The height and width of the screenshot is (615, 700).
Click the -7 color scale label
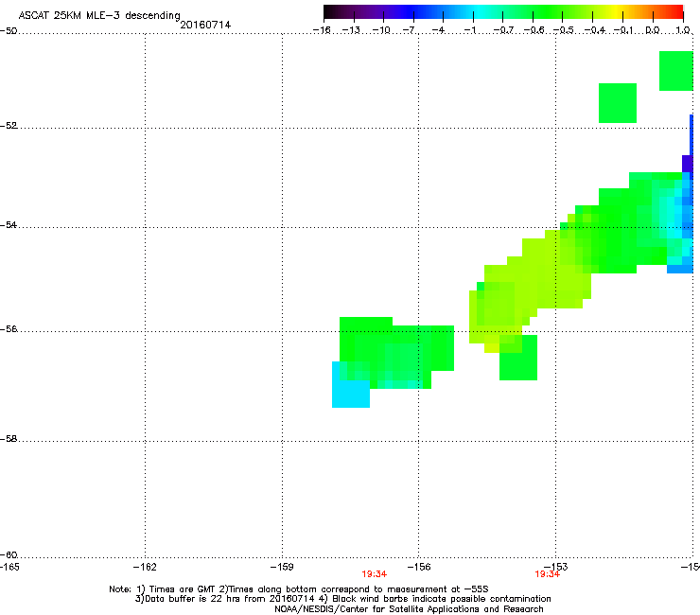[x=409, y=30]
